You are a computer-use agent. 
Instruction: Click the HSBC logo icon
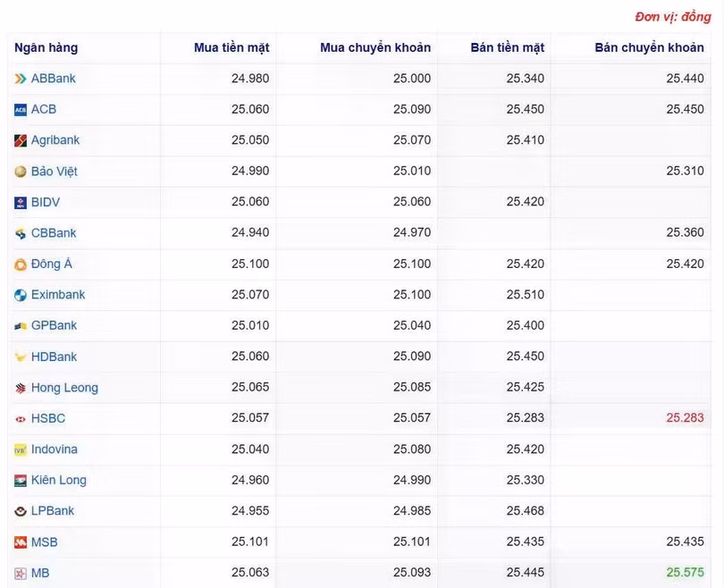pos(21,419)
